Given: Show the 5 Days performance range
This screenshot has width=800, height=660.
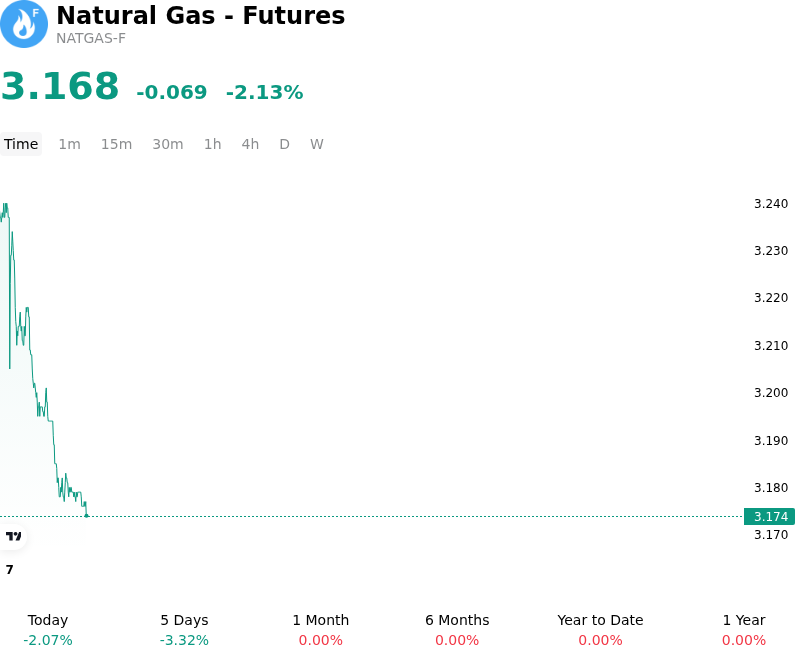Looking at the screenshot, I should pos(184,630).
